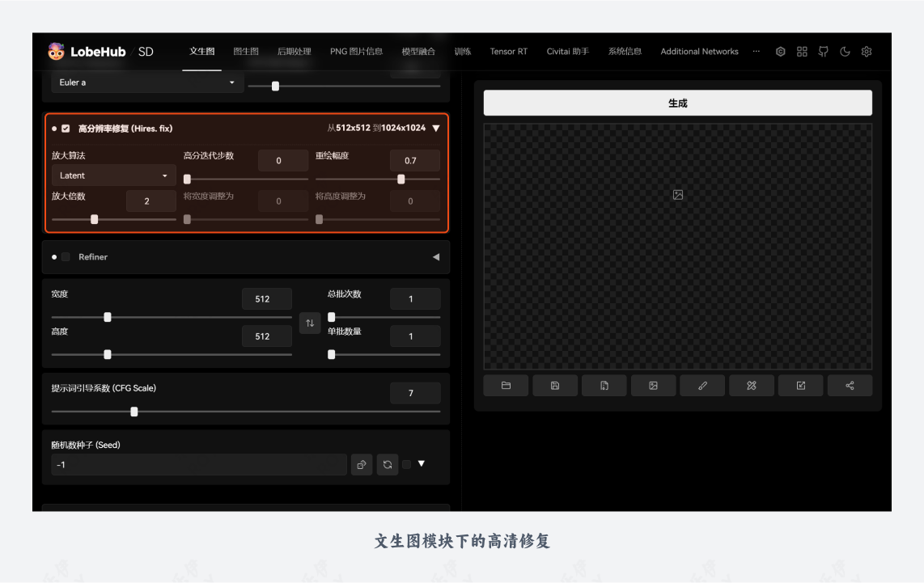Click the LobeHub logo avatar
The height and width of the screenshot is (583, 924).
click(56, 51)
